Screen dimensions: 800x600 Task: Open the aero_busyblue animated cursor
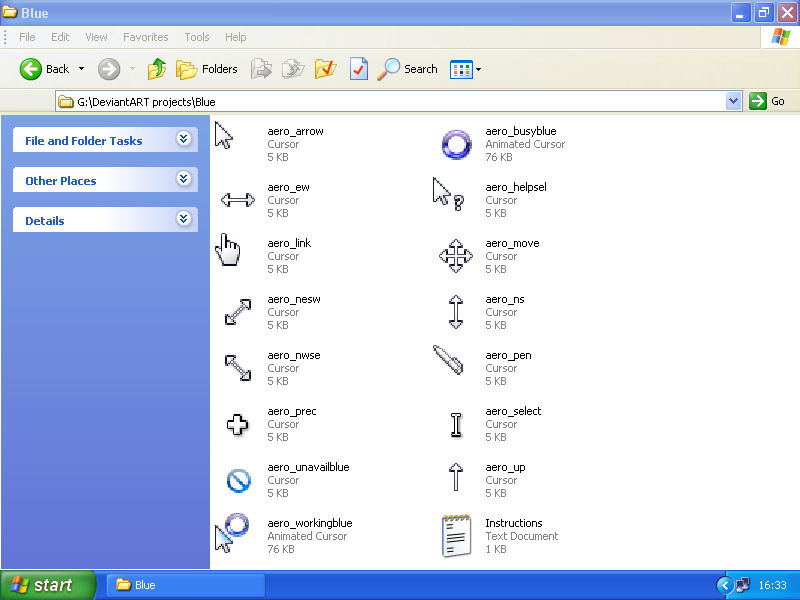click(456, 145)
